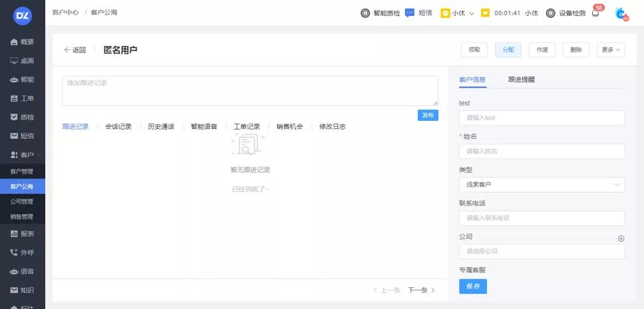Click the 请输入姓名 input field
This screenshot has width=644, height=309.
pyautogui.click(x=542, y=152)
